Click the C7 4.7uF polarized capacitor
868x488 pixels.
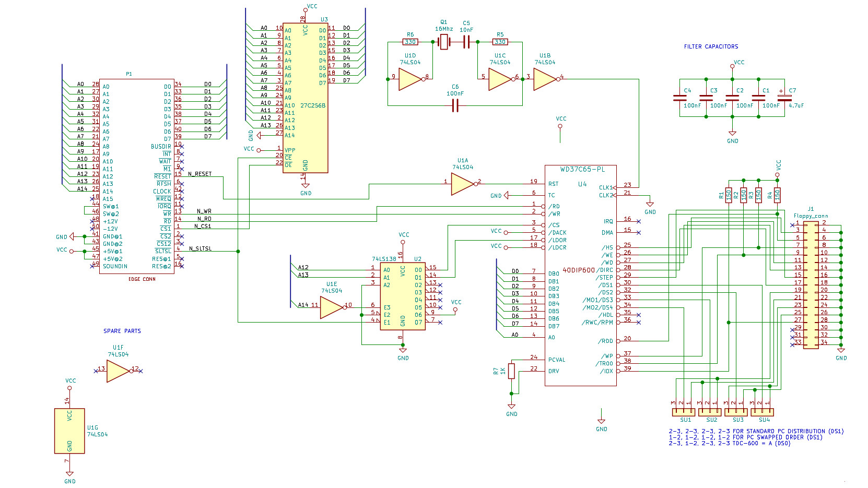coord(784,98)
